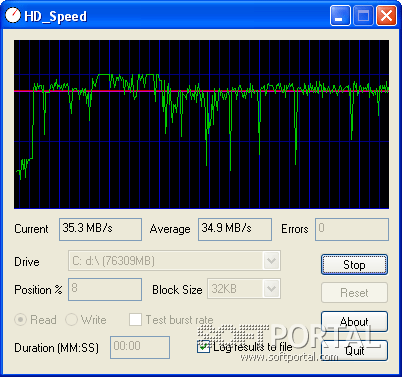Viewport: 402px width, 377px height.
Task: Expand the Block Size dropdown arrow
Action: coord(271,289)
